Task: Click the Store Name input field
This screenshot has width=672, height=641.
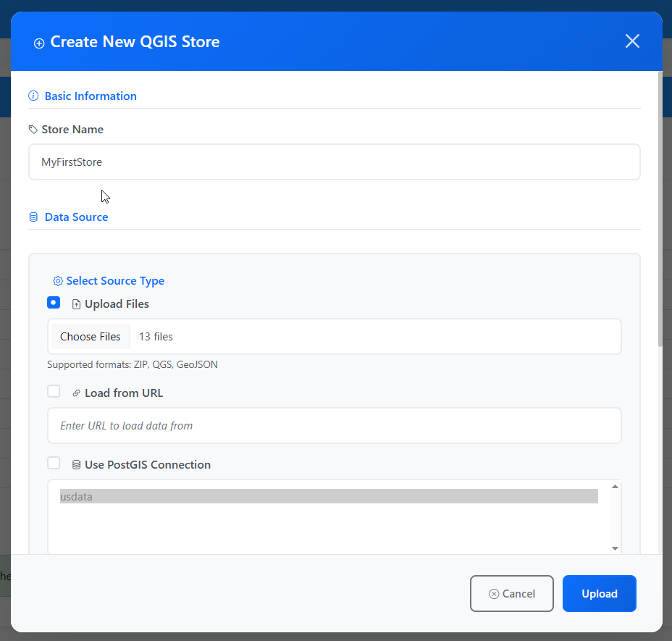Action: click(335, 162)
